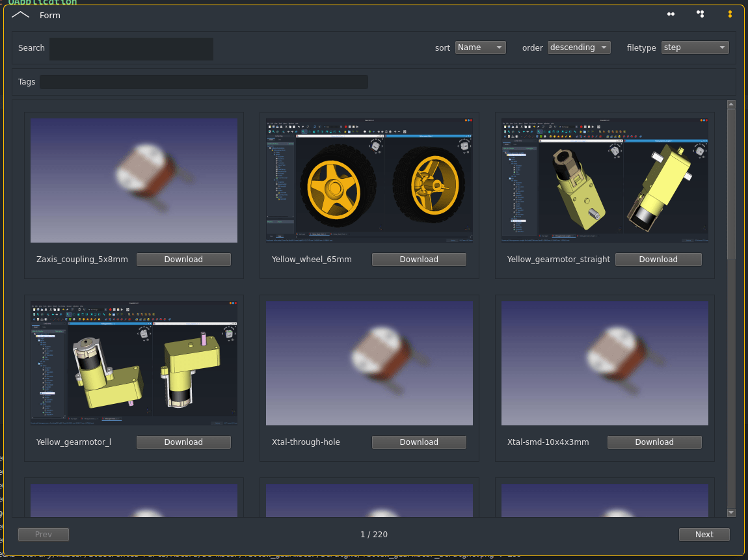Open the sort dropdown showing Name
Viewport: 748px width, 560px height.
[x=480, y=47]
